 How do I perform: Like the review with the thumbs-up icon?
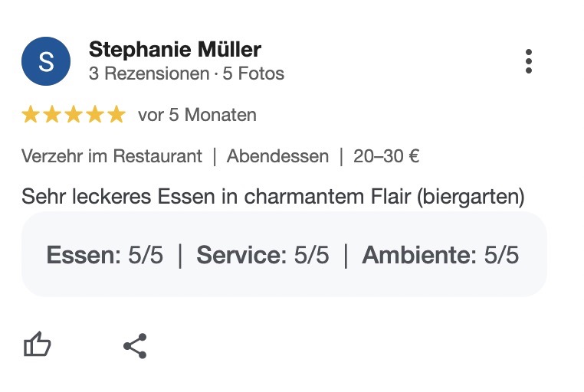point(38,345)
